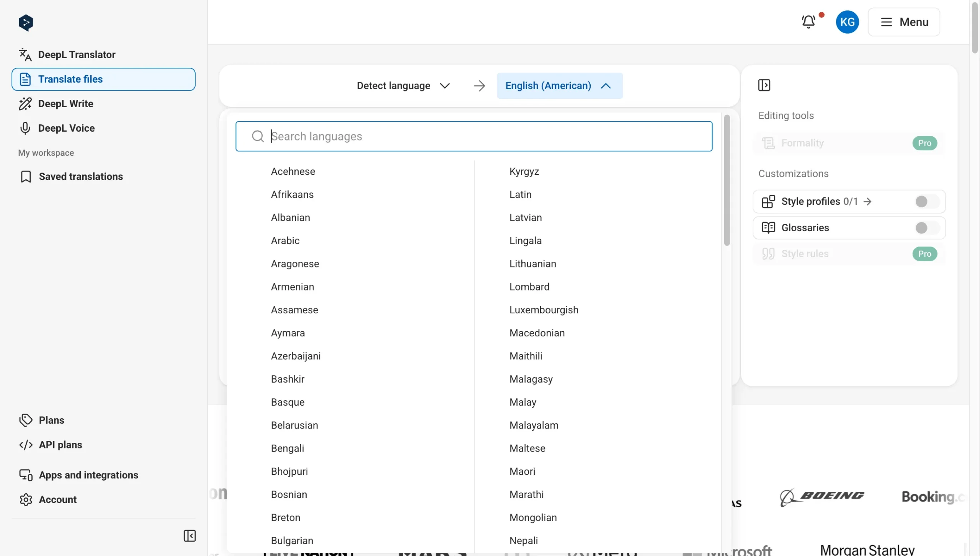Click the translate icon for DeepL Translator
Viewport: 980px width, 556px height.
pyautogui.click(x=25, y=55)
